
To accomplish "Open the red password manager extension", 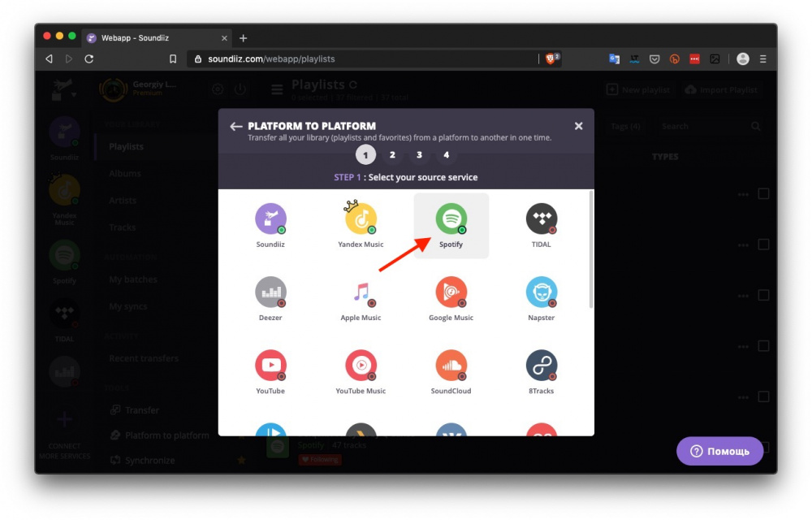I will click(x=694, y=59).
